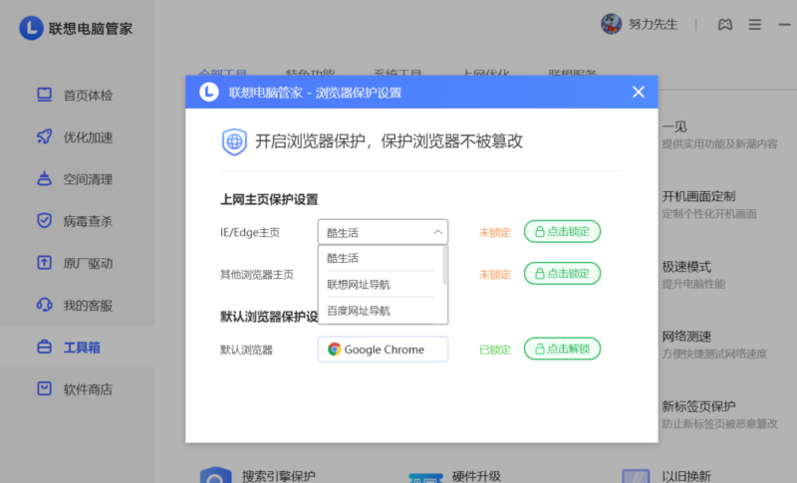Click the 病毒查杀 shield icon
Image resolution: width=797 pixels, height=483 pixels.
pos(44,221)
